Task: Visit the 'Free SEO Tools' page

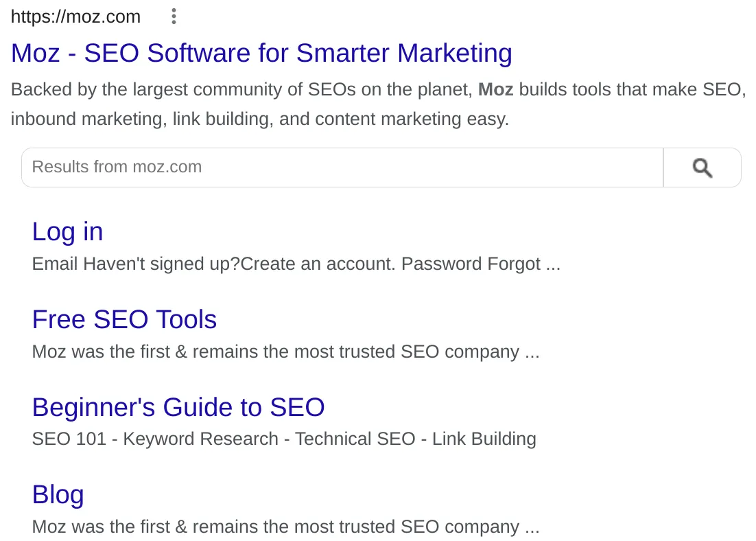Action: 123,319
